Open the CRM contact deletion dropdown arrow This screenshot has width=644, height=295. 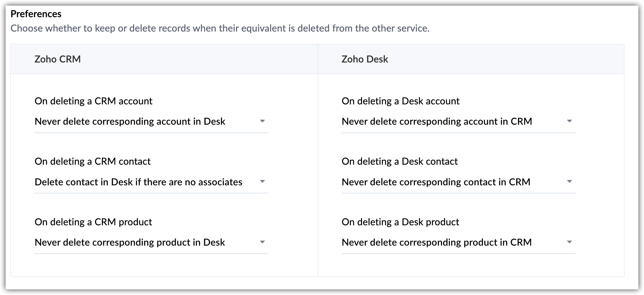pyautogui.click(x=262, y=182)
